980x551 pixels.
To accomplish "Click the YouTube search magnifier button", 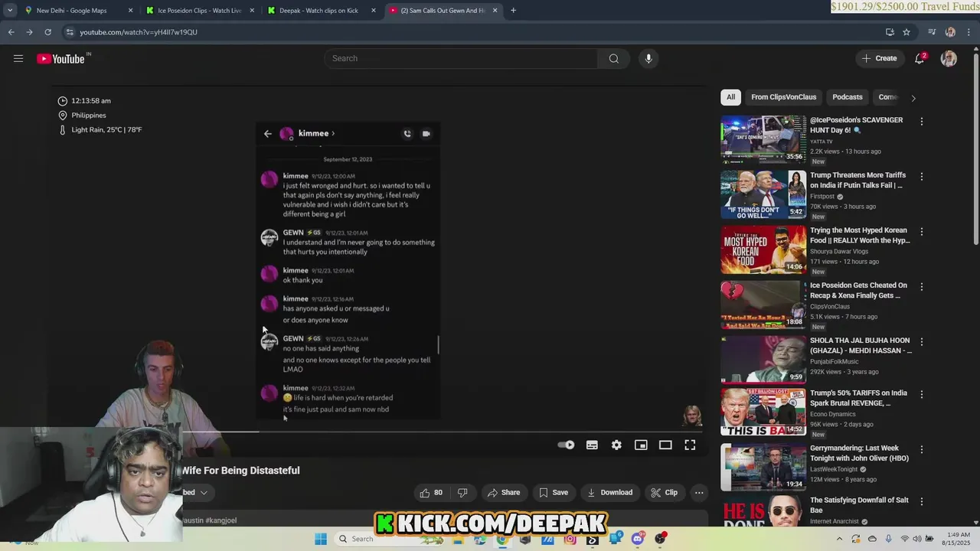I will click(613, 58).
